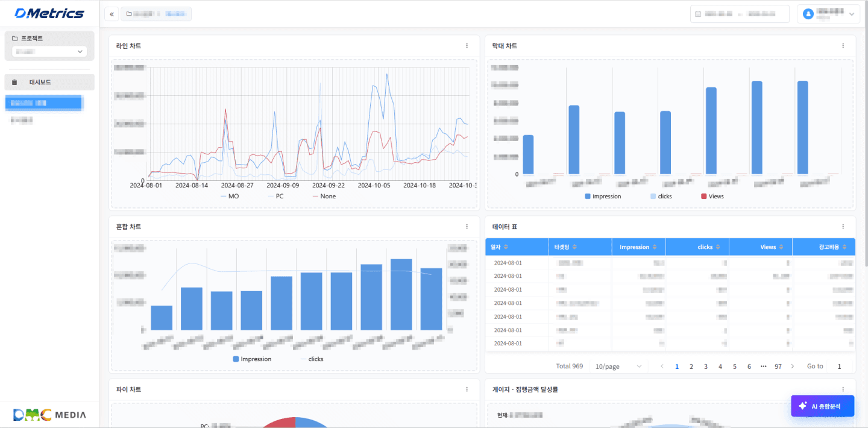868x428 pixels.
Task: Select current table page 1
Action: click(677, 367)
